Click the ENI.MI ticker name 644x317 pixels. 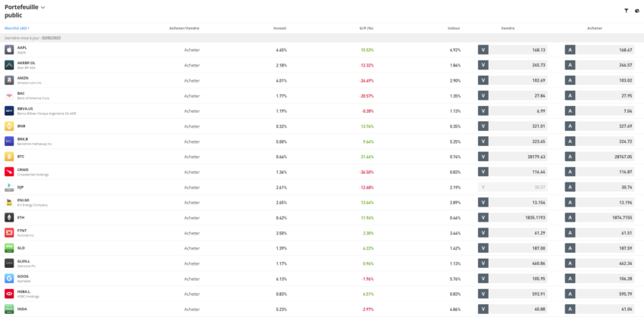click(x=23, y=200)
